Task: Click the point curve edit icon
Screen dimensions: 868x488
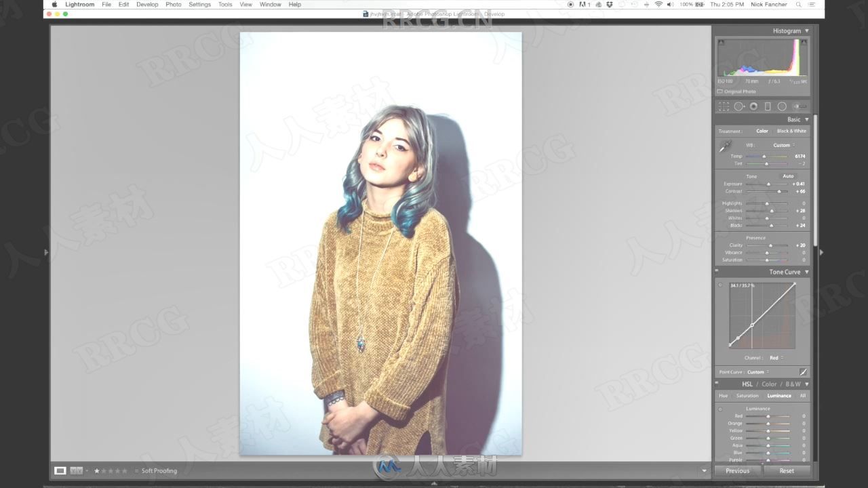Action: click(803, 372)
